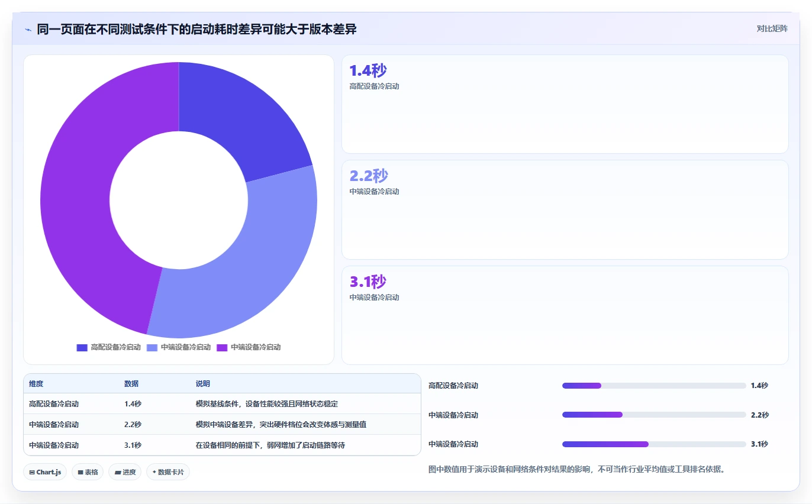Click the 2.2秒 progress bar
The height and width of the screenshot is (504, 812).
pos(654,415)
